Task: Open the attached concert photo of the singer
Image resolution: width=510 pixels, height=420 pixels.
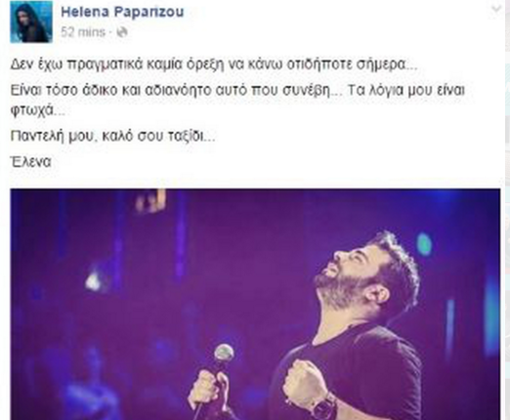Action: click(255, 304)
